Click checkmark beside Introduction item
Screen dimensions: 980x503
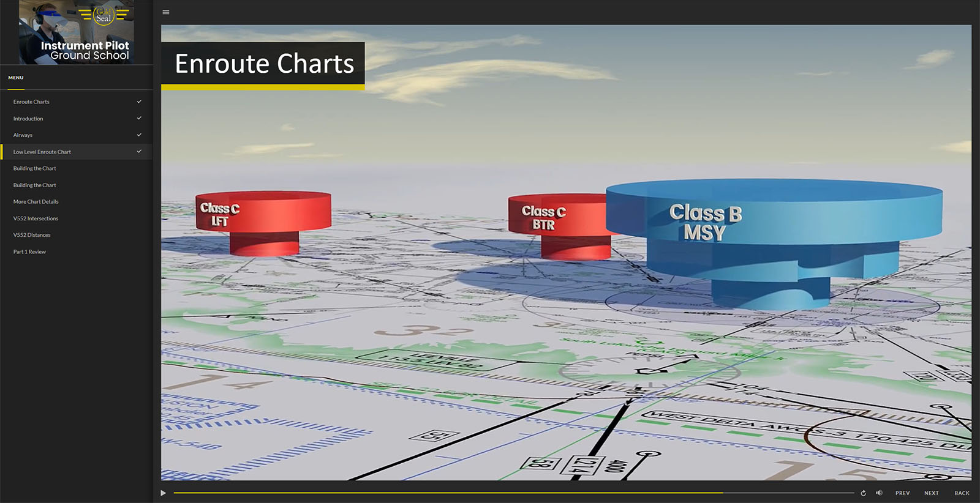(139, 118)
